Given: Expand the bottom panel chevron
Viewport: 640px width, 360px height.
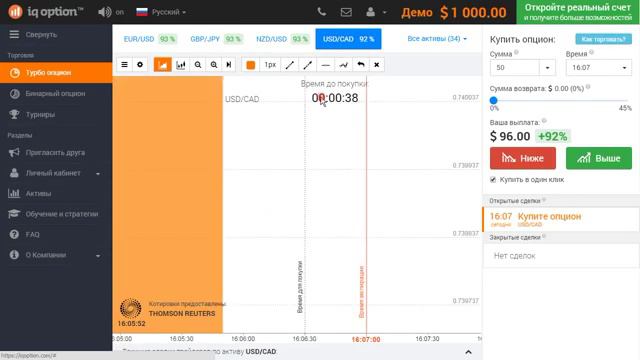Looking at the screenshot, I should (468, 352).
